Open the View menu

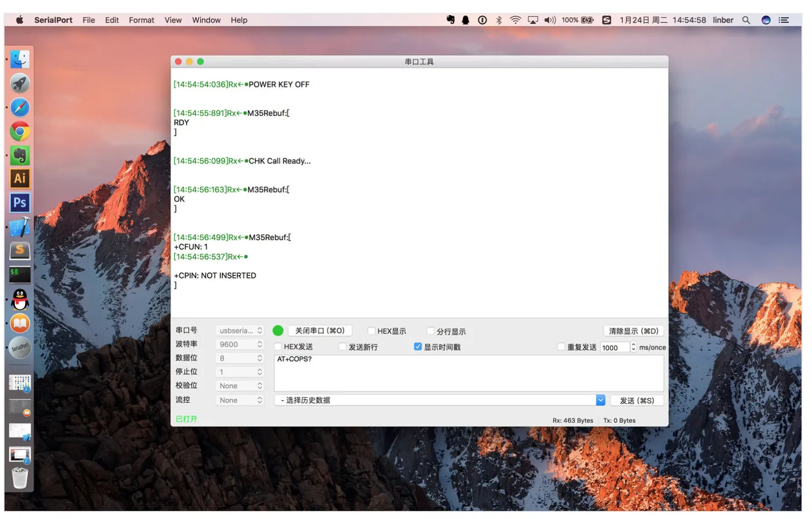(173, 20)
